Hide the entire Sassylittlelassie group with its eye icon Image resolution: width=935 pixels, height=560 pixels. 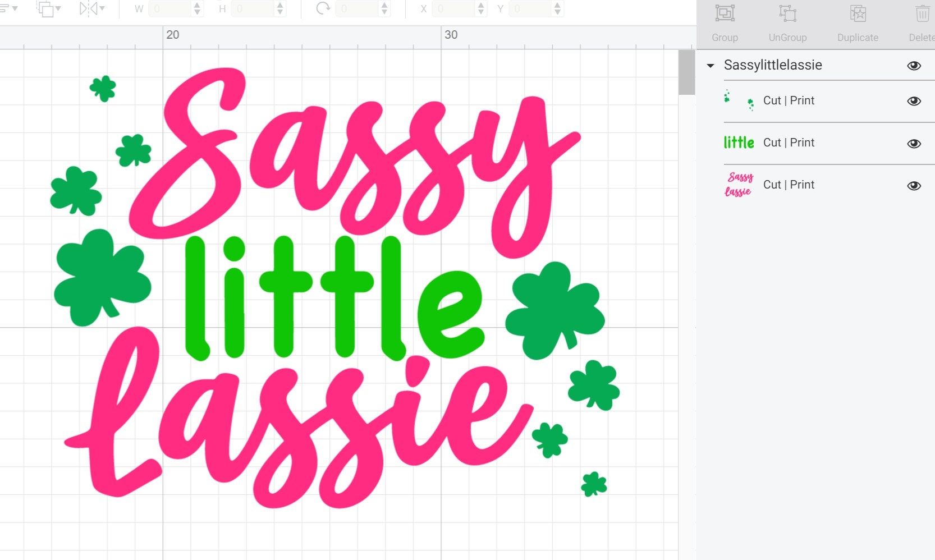click(x=914, y=66)
